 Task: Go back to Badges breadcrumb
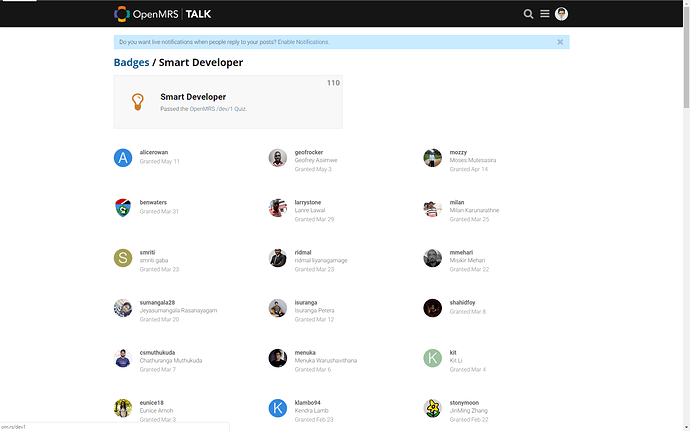(132, 63)
